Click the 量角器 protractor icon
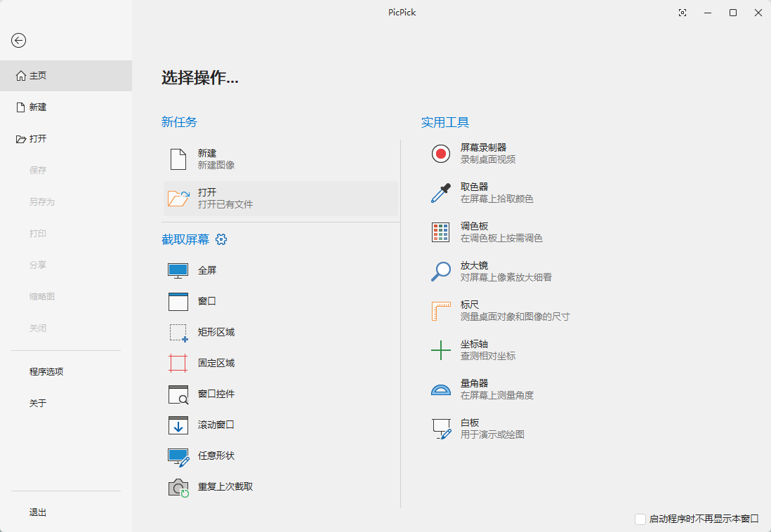The width and height of the screenshot is (771, 532). 440,390
